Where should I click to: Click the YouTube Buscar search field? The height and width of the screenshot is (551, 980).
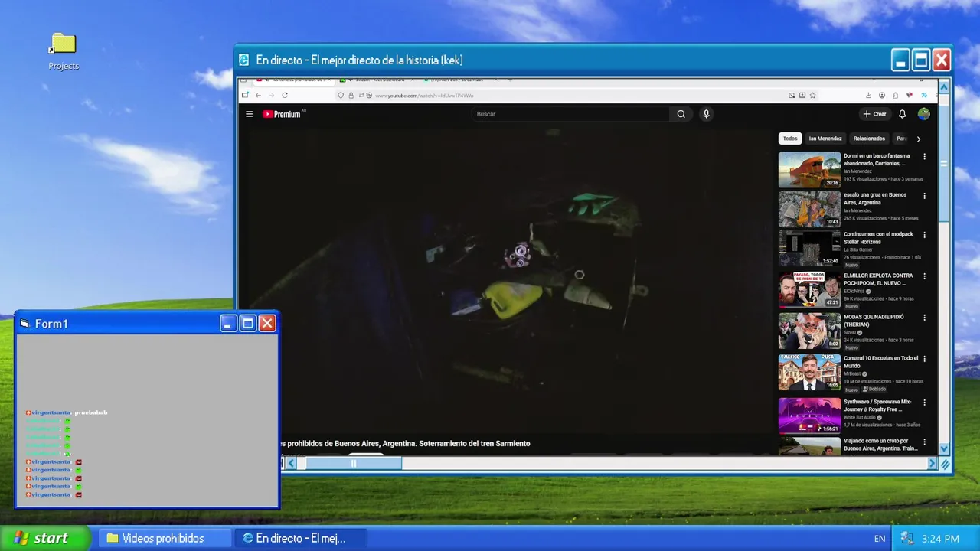click(570, 114)
